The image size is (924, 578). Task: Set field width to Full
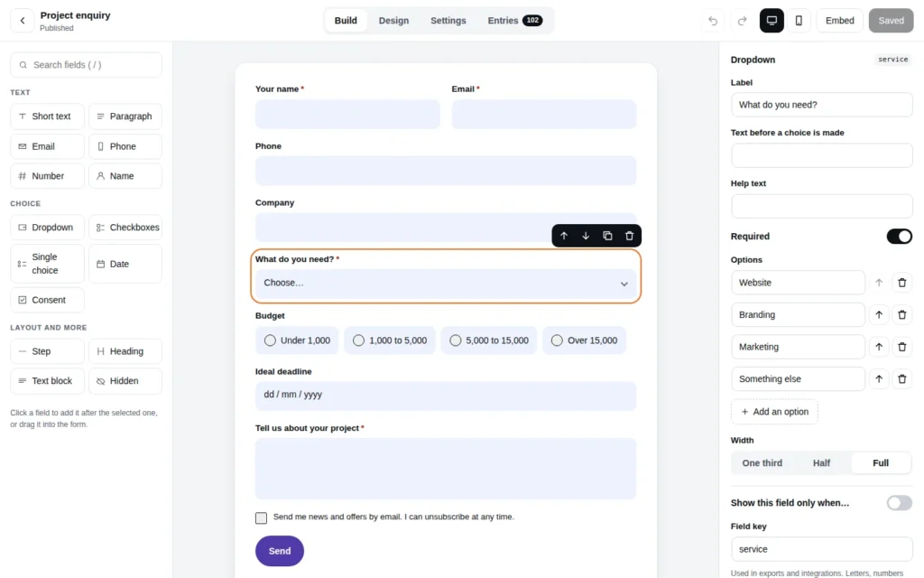(881, 463)
